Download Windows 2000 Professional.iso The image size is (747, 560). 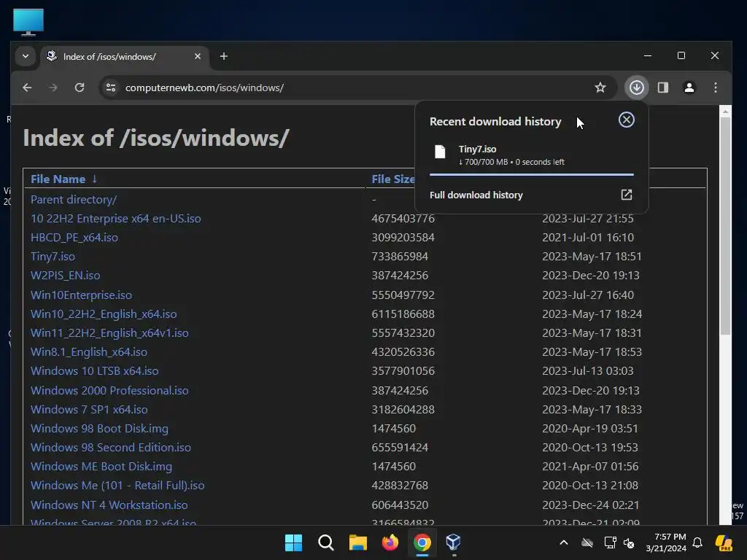pyautogui.click(x=109, y=391)
